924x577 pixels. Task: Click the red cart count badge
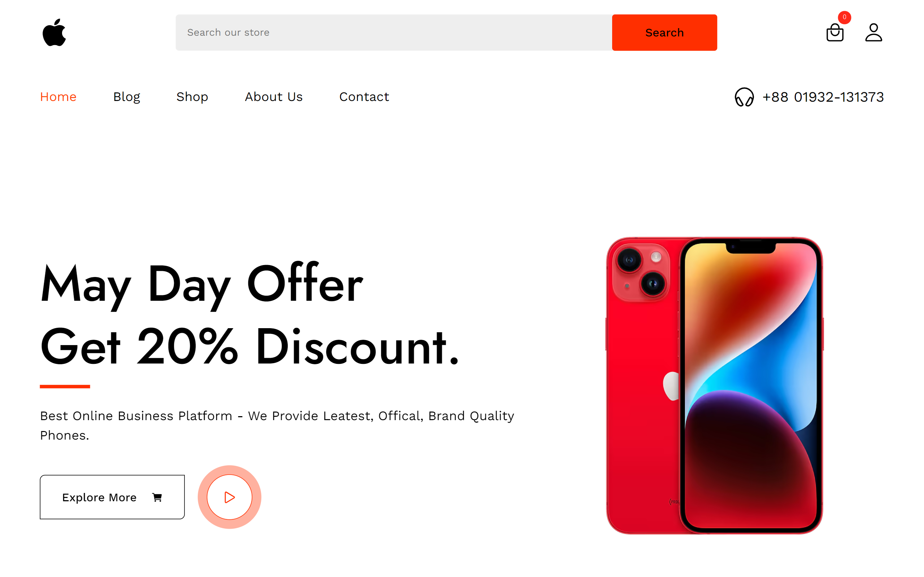click(x=844, y=17)
